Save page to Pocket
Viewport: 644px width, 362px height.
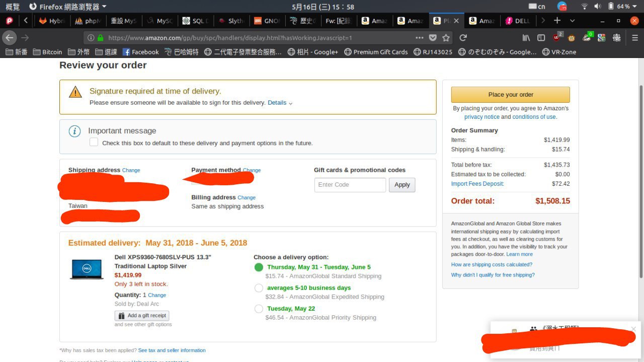pyautogui.click(x=433, y=38)
